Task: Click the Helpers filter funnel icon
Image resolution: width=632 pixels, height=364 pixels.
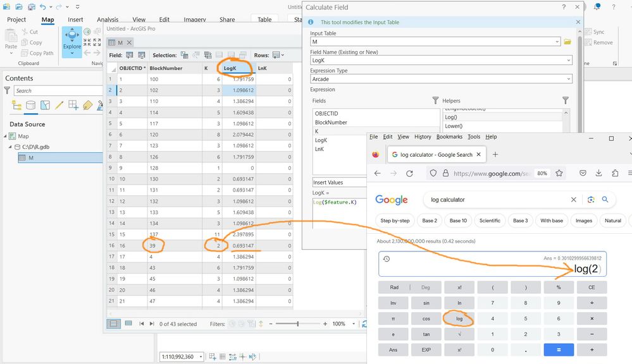Action: (x=566, y=100)
